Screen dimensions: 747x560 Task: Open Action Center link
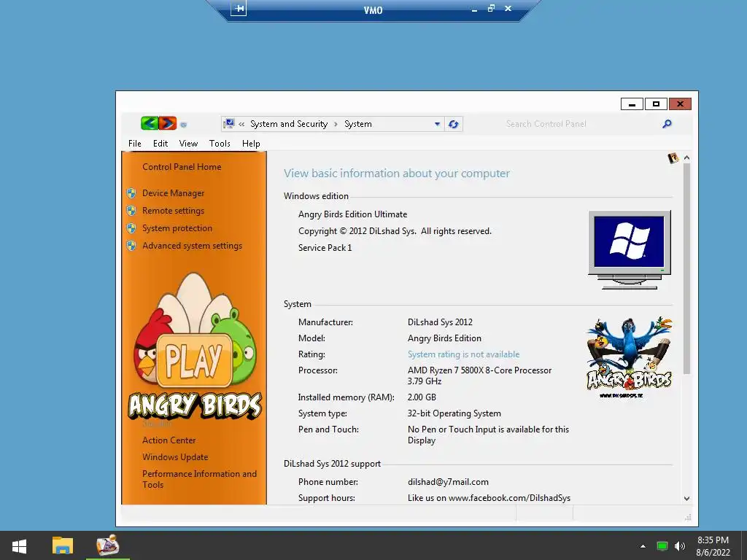coord(169,440)
